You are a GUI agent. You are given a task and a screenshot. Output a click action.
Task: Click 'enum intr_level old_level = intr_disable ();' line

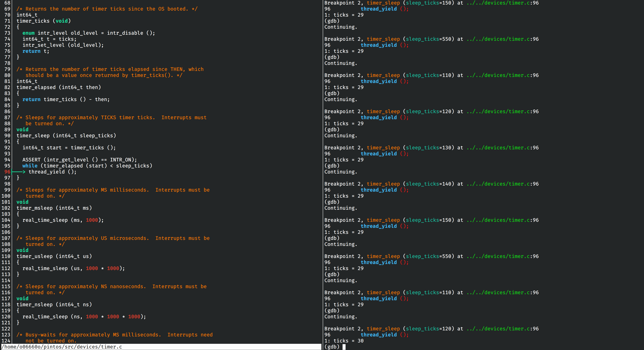coord(89,33)
